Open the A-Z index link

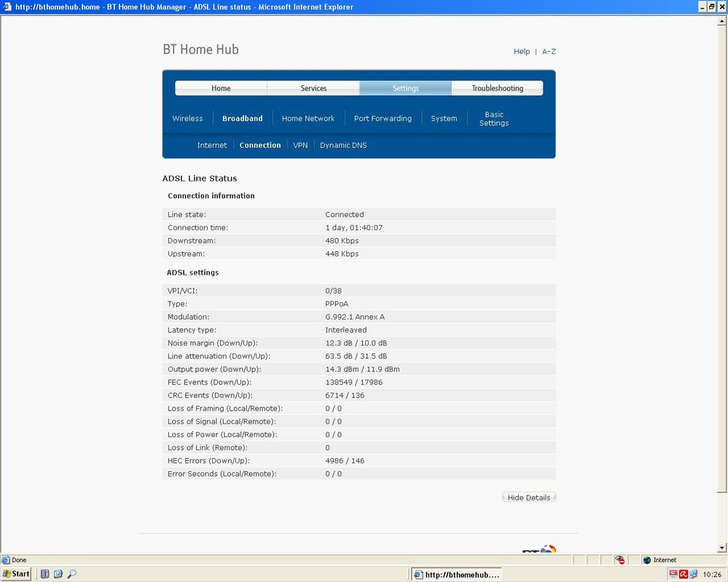click(549, 52)
